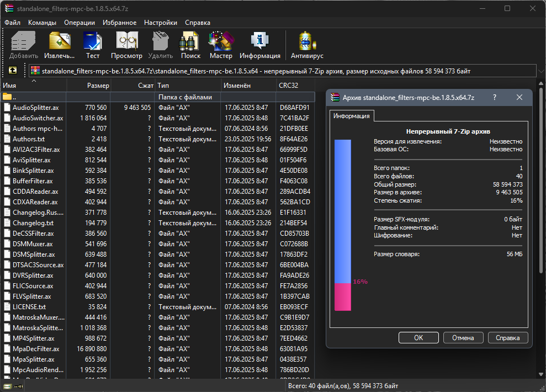Open the Избранное menu
546x392 pixels.
tap(119, 23)
